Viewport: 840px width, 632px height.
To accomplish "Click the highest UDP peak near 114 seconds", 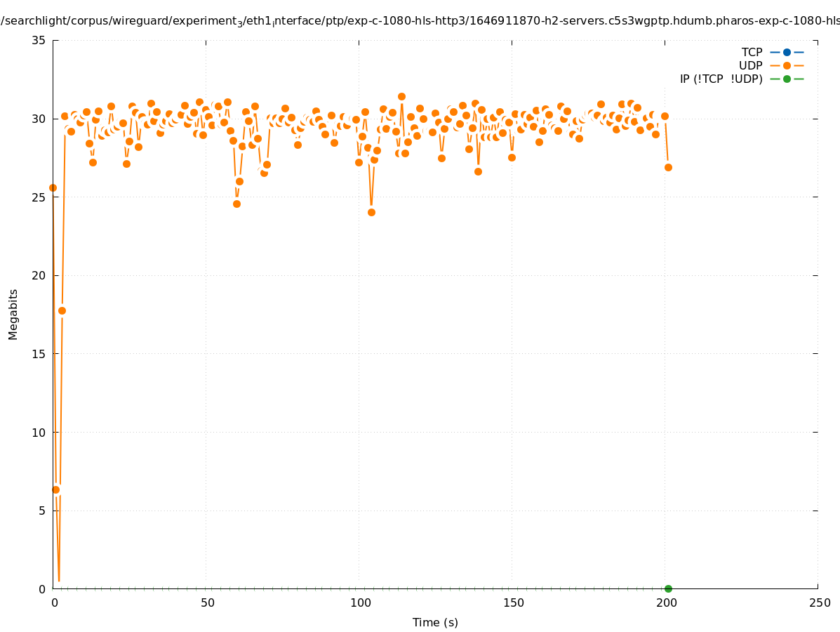I will 401,96.
